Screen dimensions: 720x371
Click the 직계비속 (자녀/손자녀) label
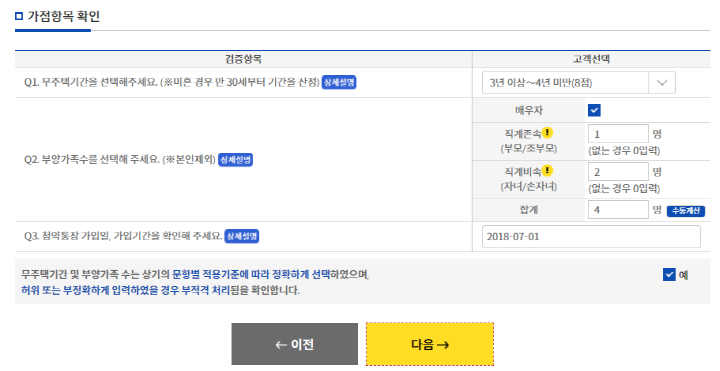[528, 179]
